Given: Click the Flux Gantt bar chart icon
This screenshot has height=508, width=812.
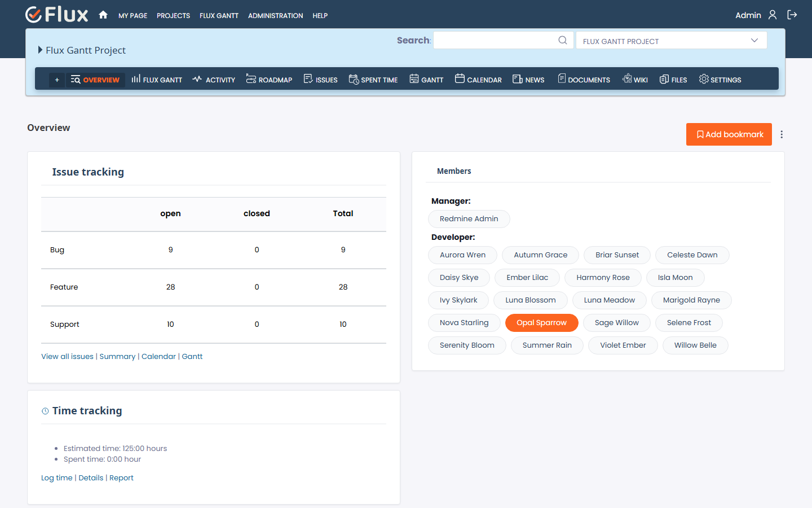Looking at the screenshot, I should [x=136, y=79].
